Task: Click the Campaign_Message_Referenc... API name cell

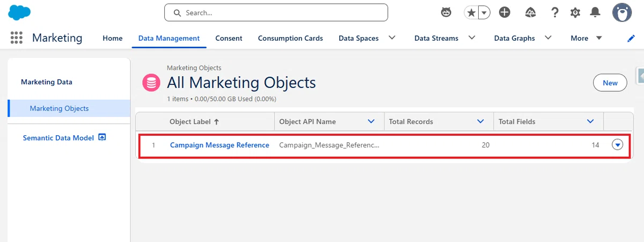Action: pyautogui.click(x=329, y=145)
